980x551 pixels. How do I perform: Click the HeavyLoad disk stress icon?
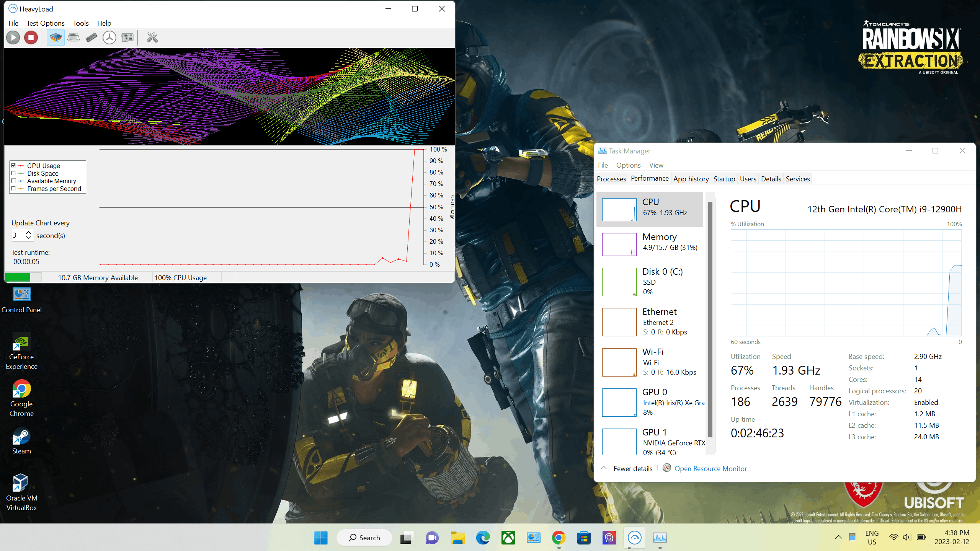(x=74, y=37)
